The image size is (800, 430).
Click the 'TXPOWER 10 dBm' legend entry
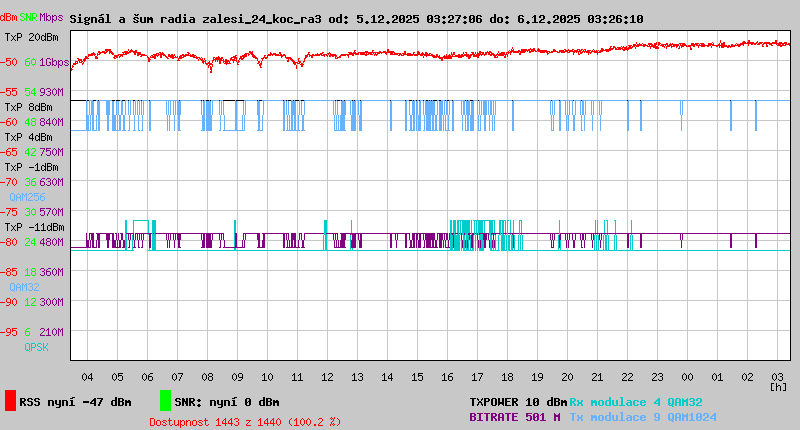point(518,402)
